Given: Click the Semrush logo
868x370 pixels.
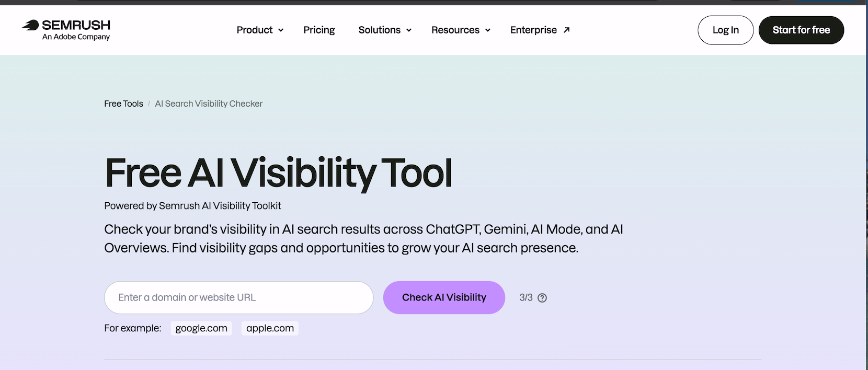Looking at the screenshot, I should [x=66, y=30].
